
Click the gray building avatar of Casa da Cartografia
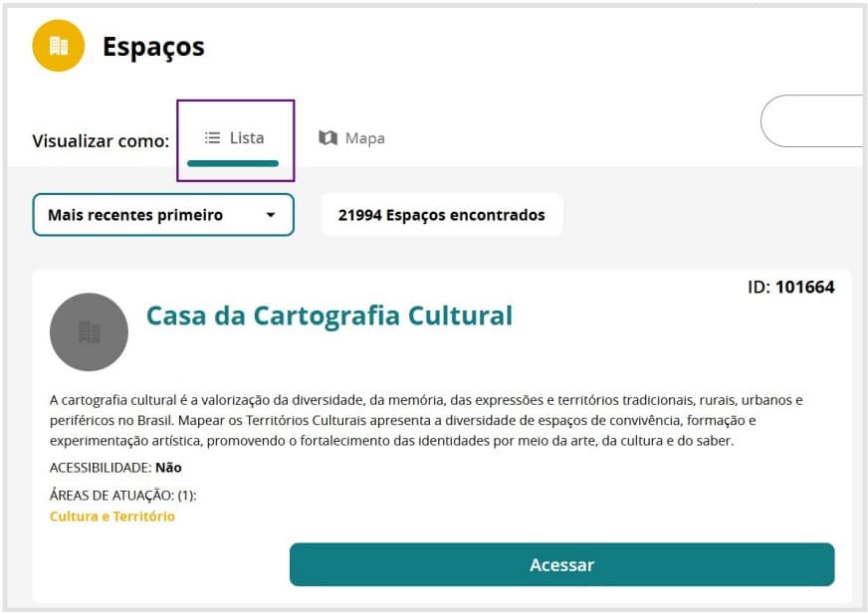click(x=90, y=332)
